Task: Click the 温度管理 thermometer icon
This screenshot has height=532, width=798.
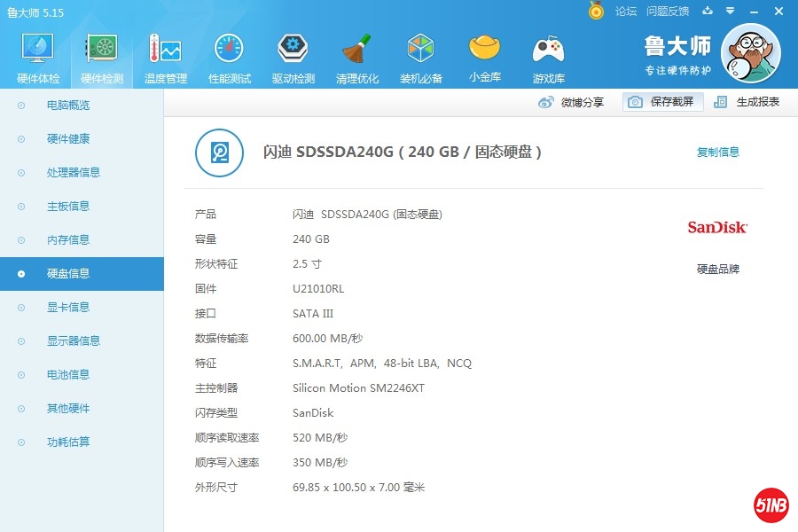Action: (x=165, y=50)
